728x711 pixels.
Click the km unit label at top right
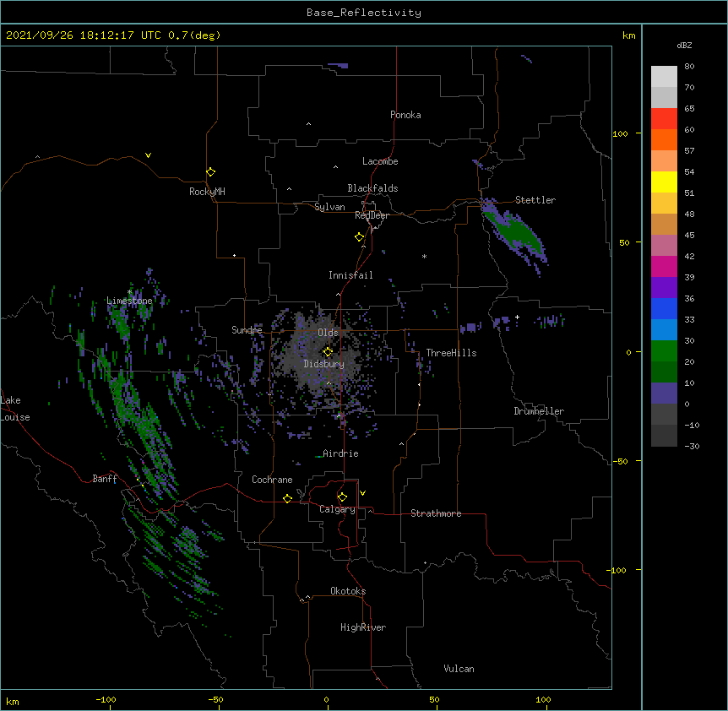(x=628, y=35)
